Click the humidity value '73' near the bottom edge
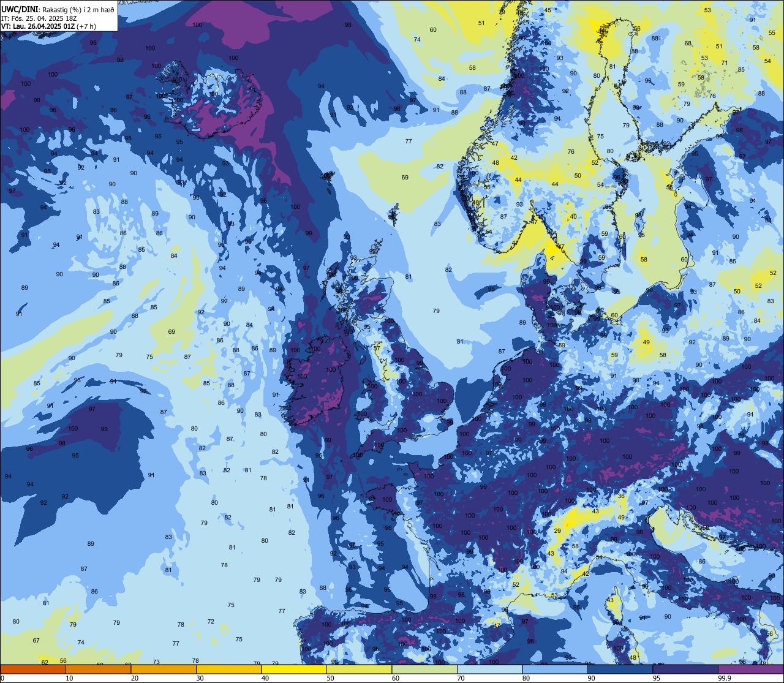The height and width of the screenshot is (683, 784). click(156, 662)
